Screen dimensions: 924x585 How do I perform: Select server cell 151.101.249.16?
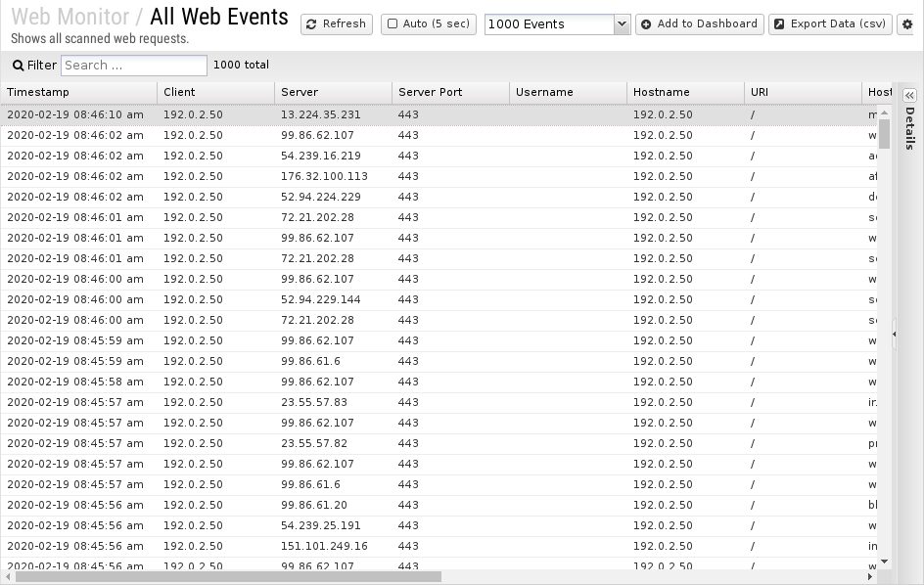(324, 547)
